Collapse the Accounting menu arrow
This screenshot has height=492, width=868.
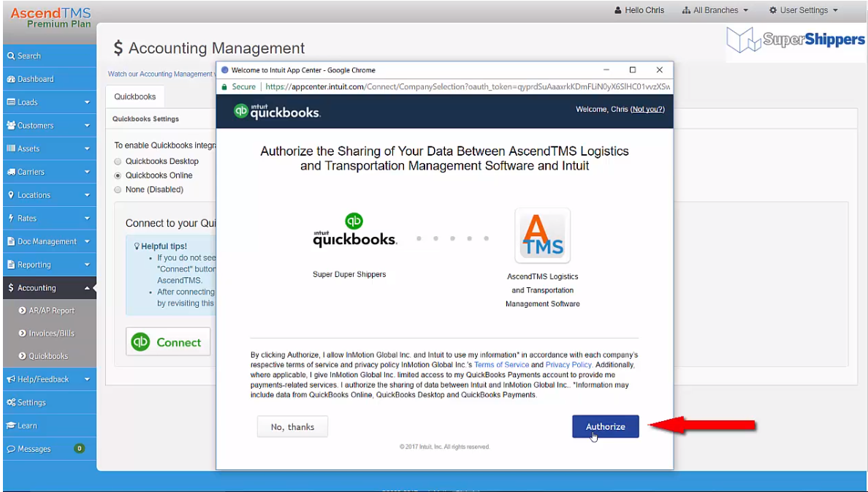87,288
